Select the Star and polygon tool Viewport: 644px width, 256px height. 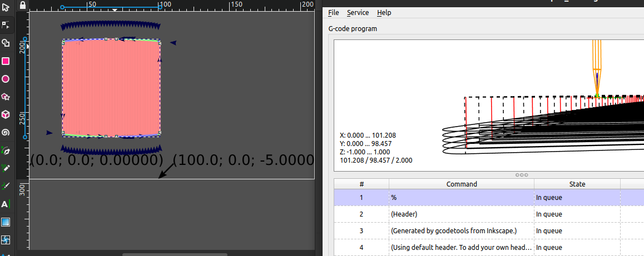tap(6, 97)
